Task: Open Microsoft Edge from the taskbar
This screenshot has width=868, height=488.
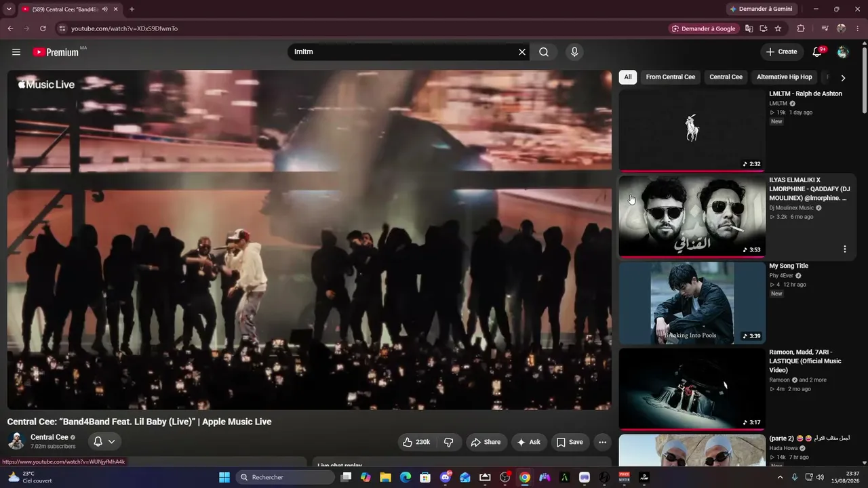Action: 406,477
